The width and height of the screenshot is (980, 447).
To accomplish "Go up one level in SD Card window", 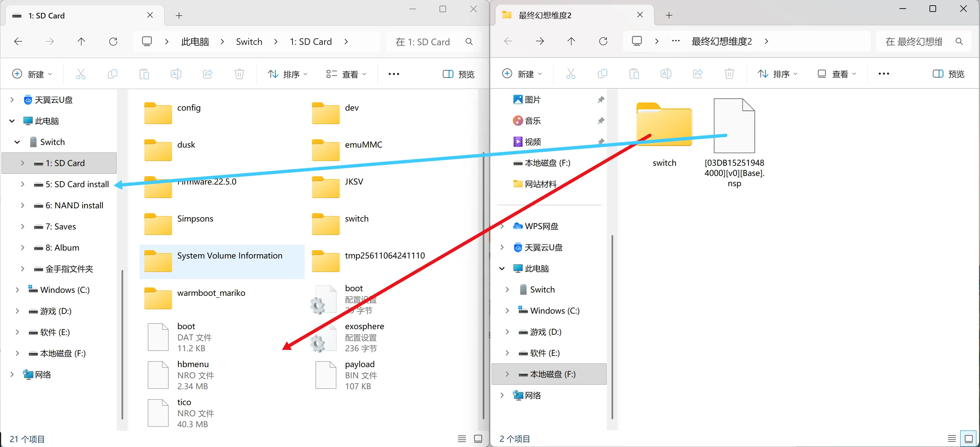I will [82, 42].
